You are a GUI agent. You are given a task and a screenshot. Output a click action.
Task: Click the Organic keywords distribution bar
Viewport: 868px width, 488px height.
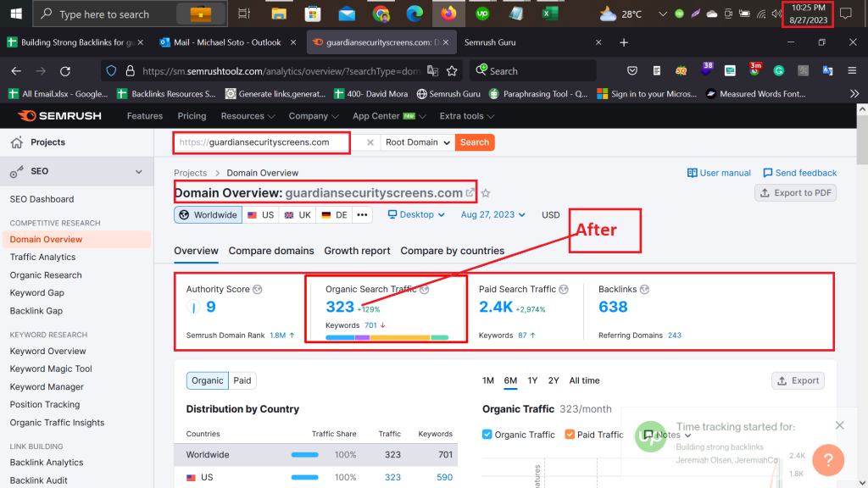tap(387, 337)
